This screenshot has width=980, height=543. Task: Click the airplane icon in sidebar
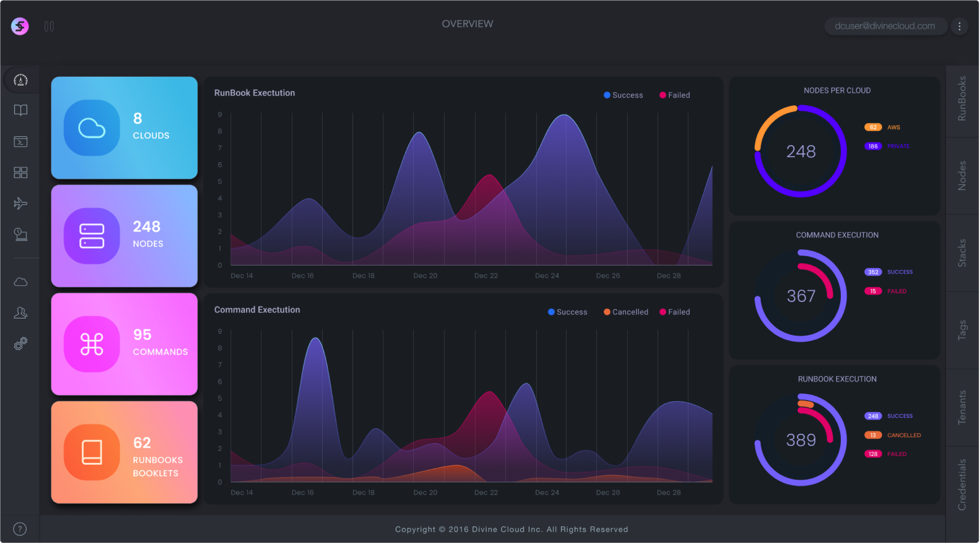20,204
